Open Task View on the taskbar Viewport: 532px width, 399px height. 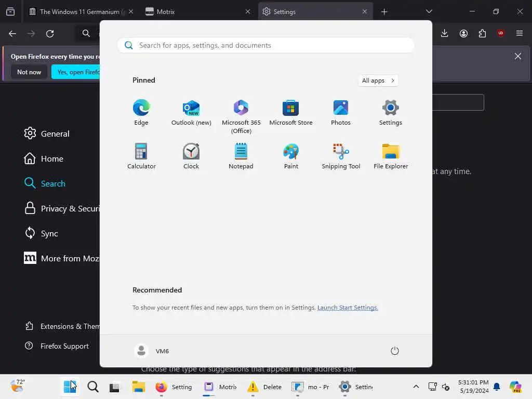(114, 387)
